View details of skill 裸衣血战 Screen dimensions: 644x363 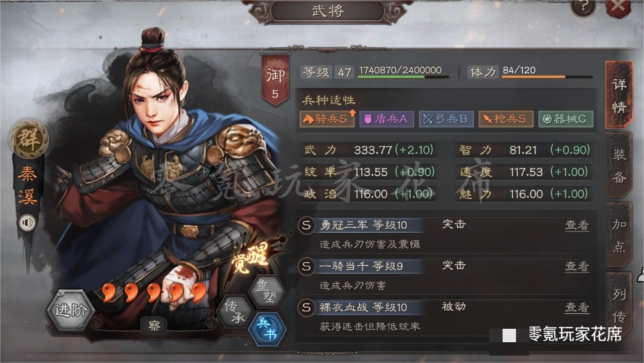(577, 307)
